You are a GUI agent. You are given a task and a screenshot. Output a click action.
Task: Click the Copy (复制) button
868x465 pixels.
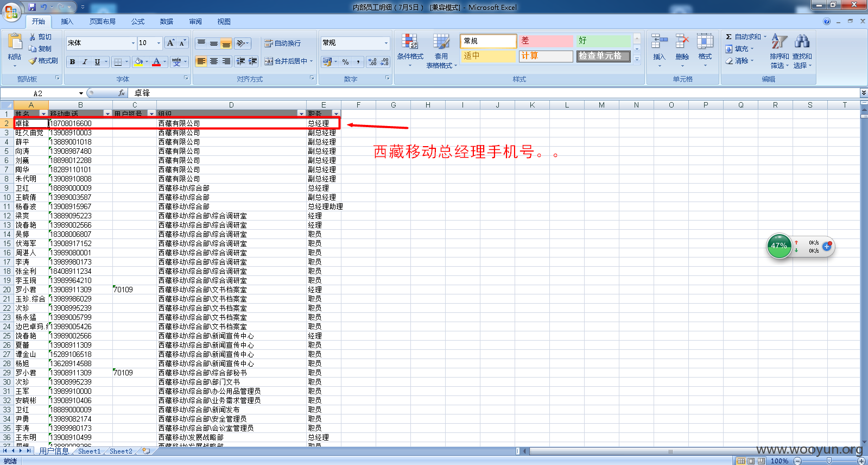(x=40, y=49)
